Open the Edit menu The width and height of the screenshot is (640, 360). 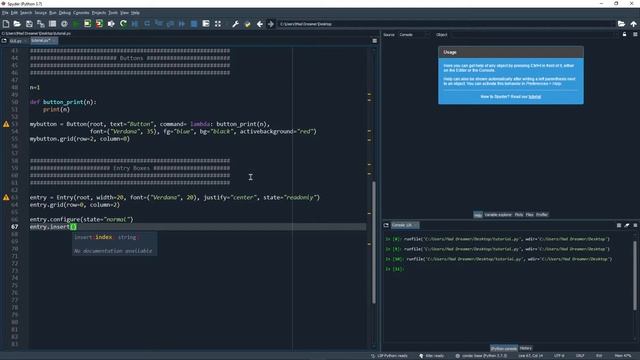pos(14,13)
